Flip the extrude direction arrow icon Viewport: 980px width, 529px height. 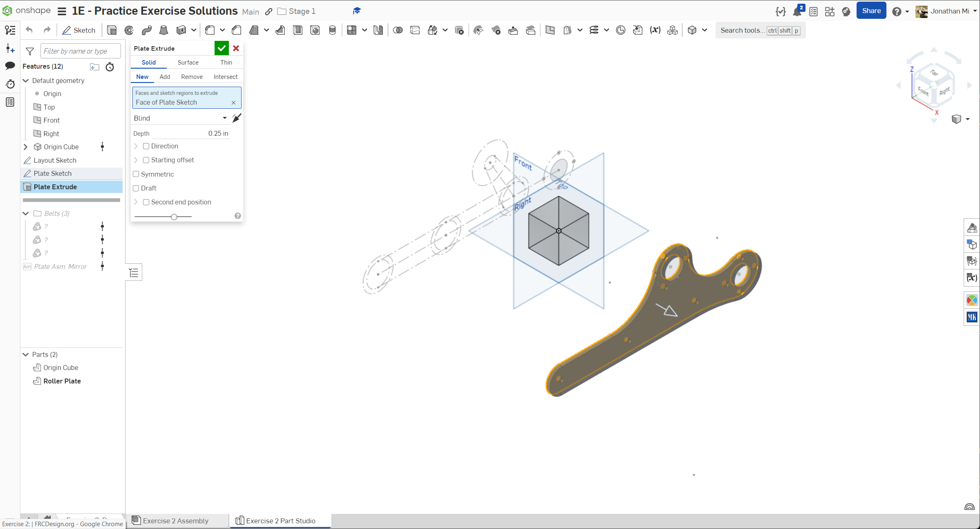(237, 118)
